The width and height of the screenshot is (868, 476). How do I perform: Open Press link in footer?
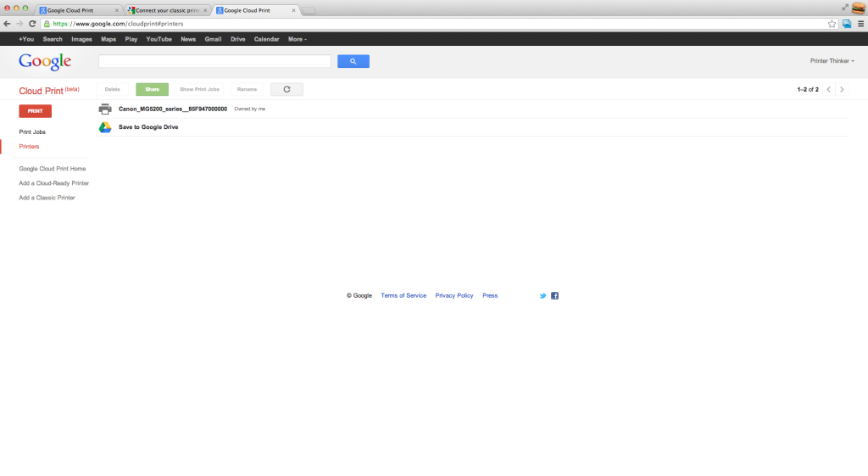(x=490, y=296)
